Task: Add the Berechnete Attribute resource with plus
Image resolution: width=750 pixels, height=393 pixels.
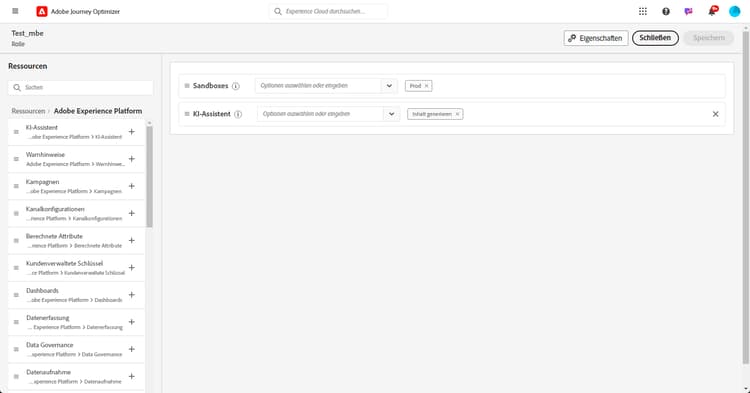Action: 132,240
